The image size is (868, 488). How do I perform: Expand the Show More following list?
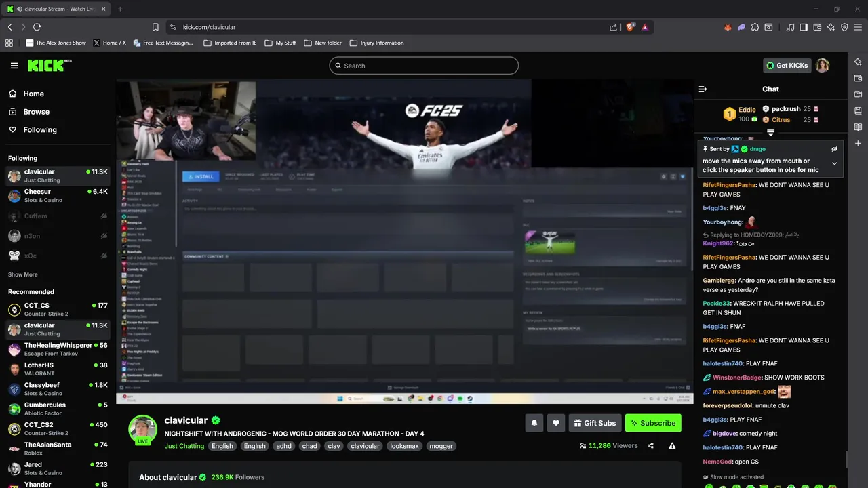pyautogui.click(x=22, y=274)
